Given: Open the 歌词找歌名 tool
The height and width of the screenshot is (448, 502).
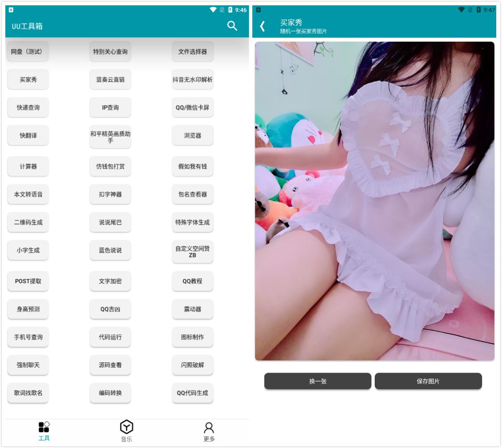Looking at the screenshot, I should pyautogui.click(x=28, y=393).
